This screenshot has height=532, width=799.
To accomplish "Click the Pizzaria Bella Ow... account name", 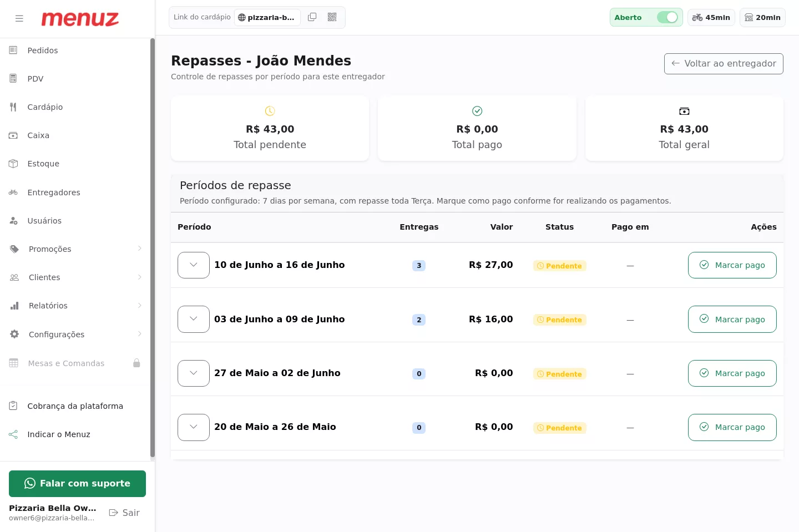I will [x=53, y=508].
